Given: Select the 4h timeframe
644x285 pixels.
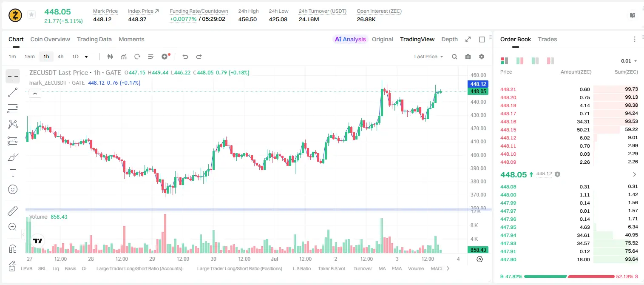Looking at the screenshot, I should (61, 57).
